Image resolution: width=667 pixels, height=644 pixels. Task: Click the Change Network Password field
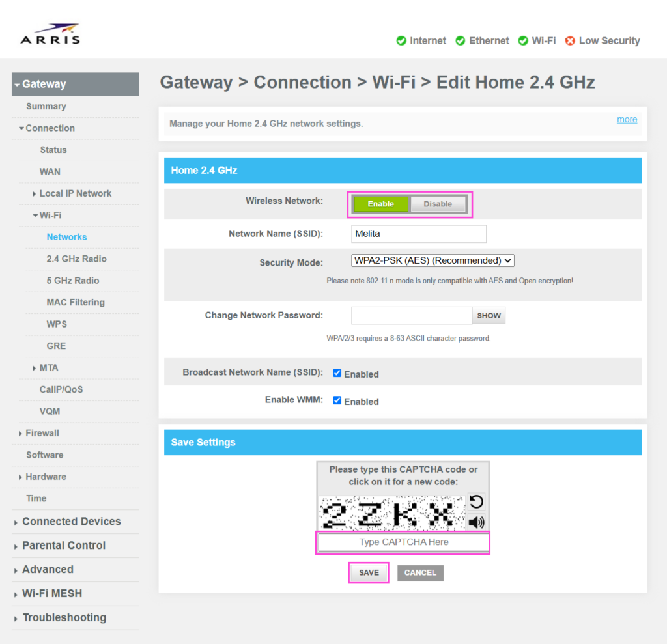[412, 316]
